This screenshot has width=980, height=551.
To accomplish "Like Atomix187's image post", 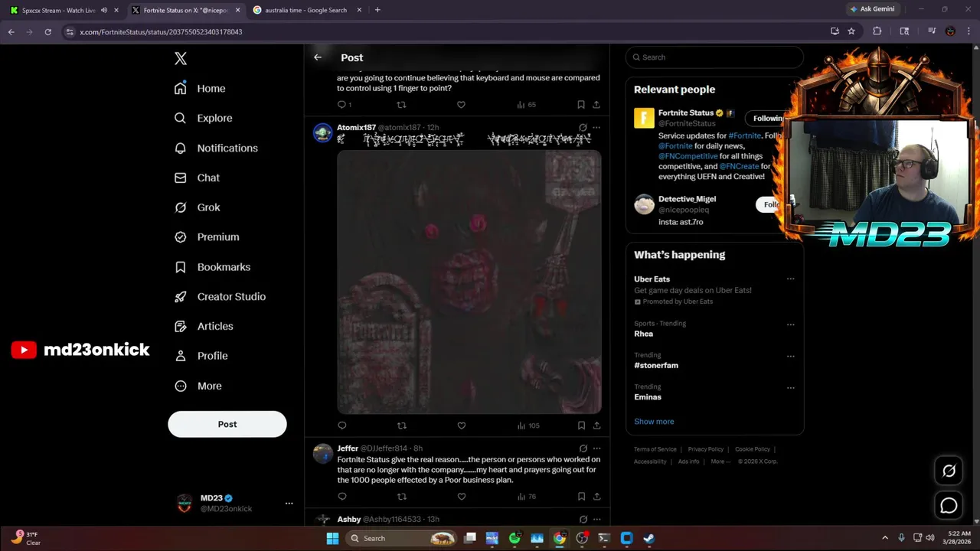I will coord(461,425).
